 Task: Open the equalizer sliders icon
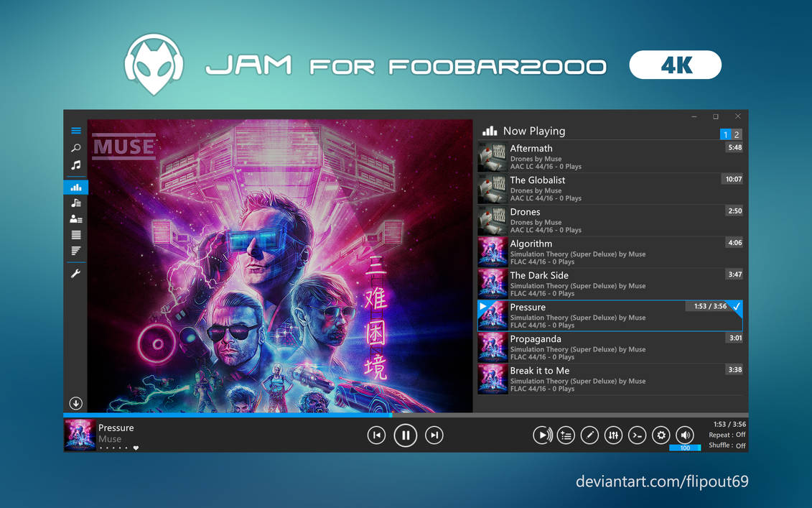pos(614,435)
